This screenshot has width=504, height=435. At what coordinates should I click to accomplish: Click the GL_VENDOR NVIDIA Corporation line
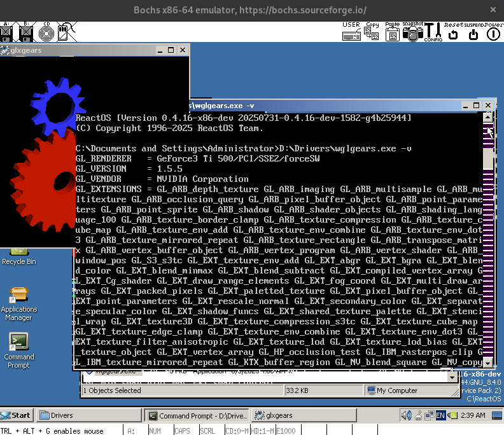(x=162, y=179)
